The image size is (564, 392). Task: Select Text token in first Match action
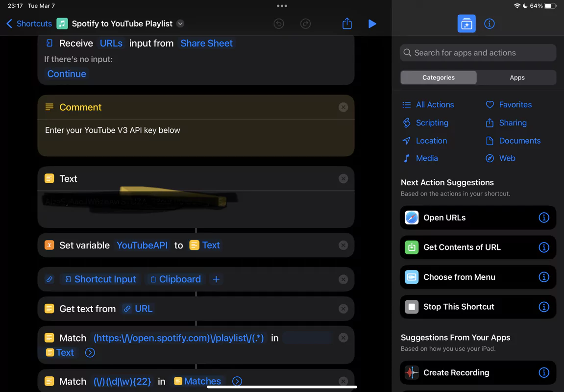tap(60, 353)
